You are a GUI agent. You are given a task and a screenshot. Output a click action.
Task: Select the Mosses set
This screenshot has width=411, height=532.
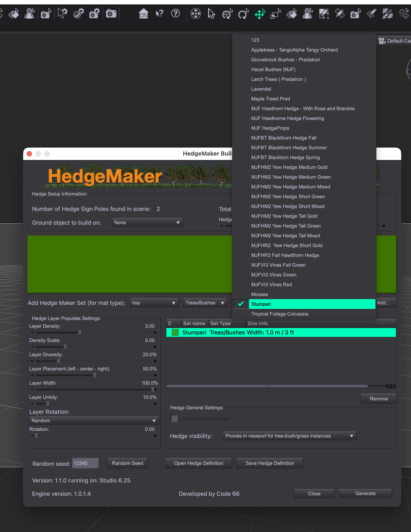click(304, 294)
